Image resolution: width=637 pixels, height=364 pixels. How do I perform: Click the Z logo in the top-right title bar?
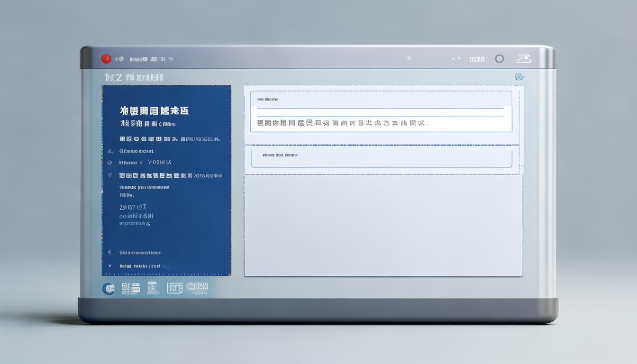pos(524,58)
